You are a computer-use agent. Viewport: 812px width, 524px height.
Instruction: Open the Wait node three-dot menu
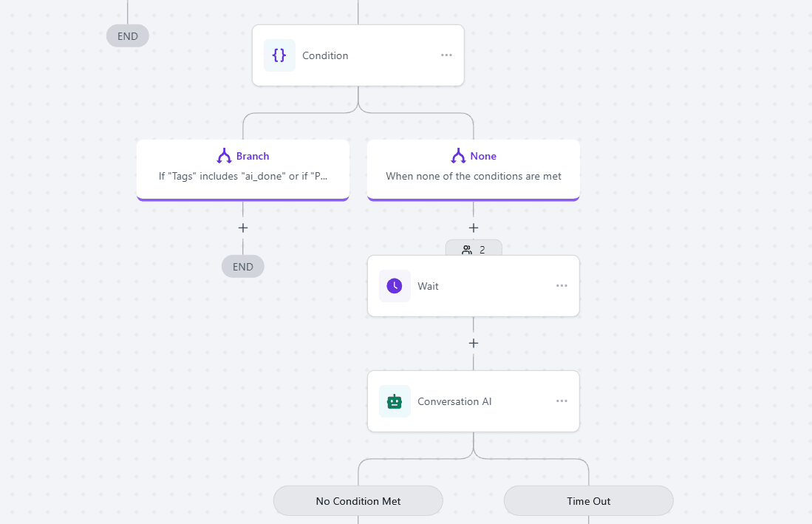pyautogui.click(x=562, y=286)
